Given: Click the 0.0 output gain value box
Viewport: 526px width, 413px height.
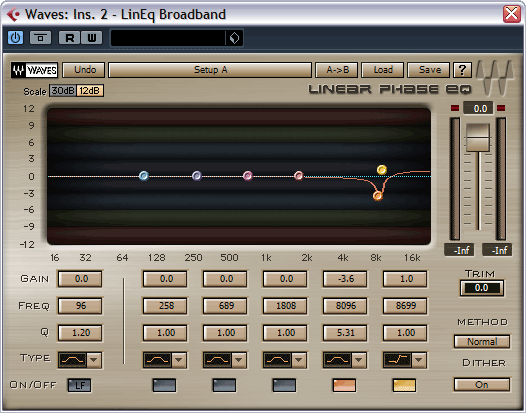Looking at the screenshot, I should (x=478, y=108).
